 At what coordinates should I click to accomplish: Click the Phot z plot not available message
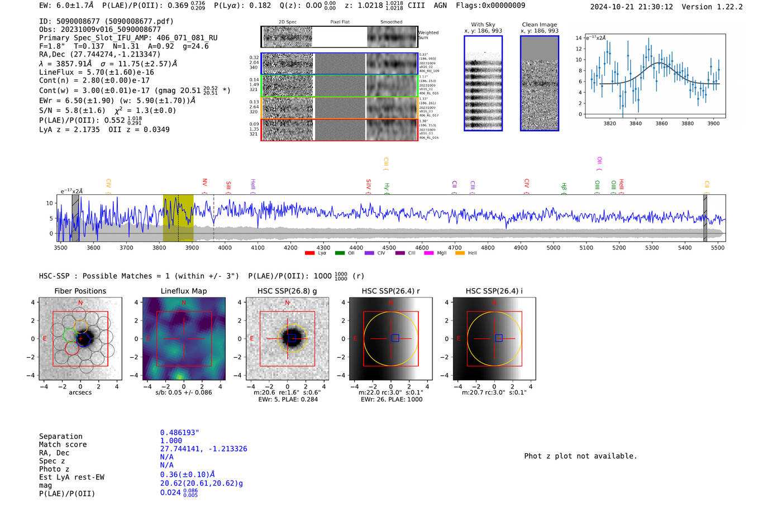coord(580,456)
